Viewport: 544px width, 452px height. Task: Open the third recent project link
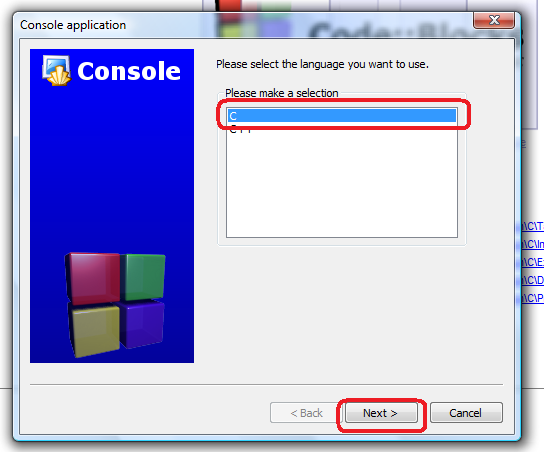point(532,262)
